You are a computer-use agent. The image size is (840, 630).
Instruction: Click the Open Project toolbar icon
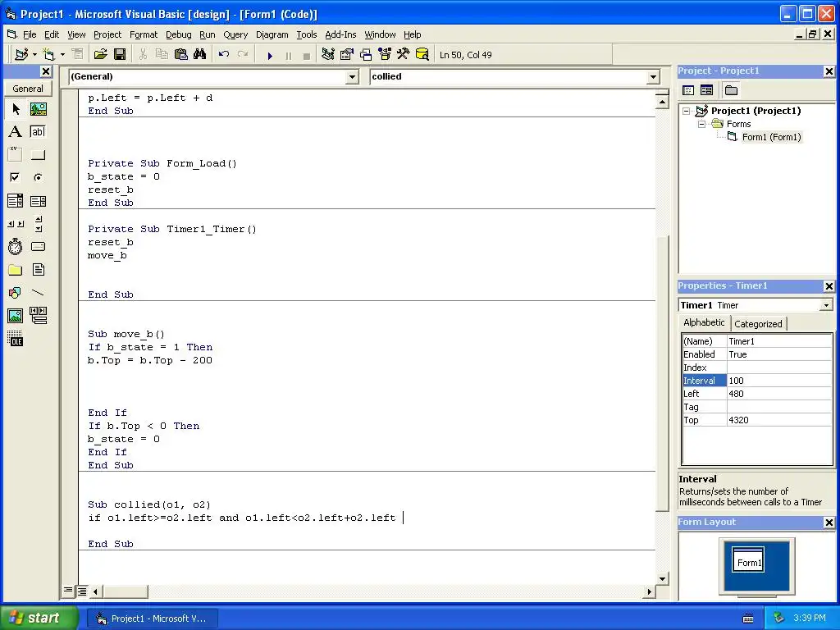pyautogui.click(x=101, y=55)
